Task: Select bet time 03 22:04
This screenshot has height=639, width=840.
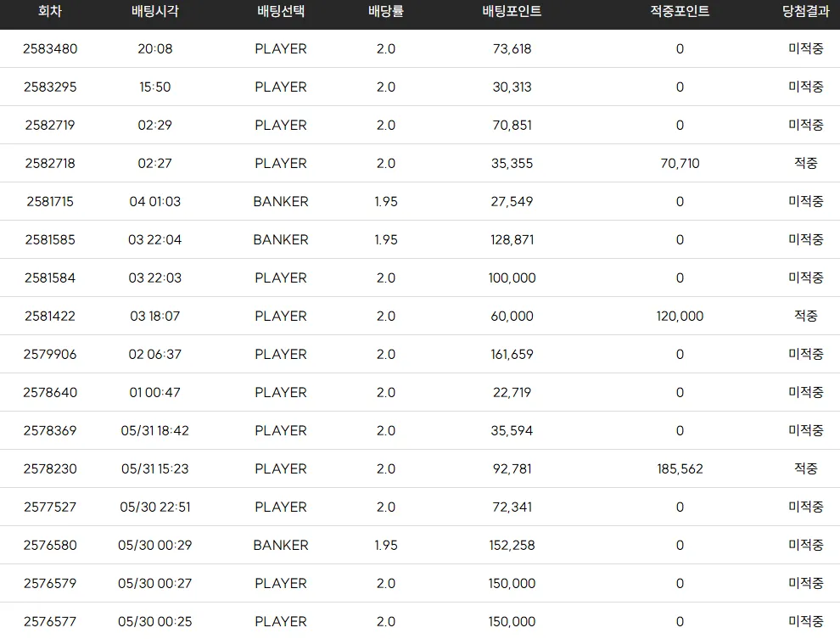Action: click(154, 239)
